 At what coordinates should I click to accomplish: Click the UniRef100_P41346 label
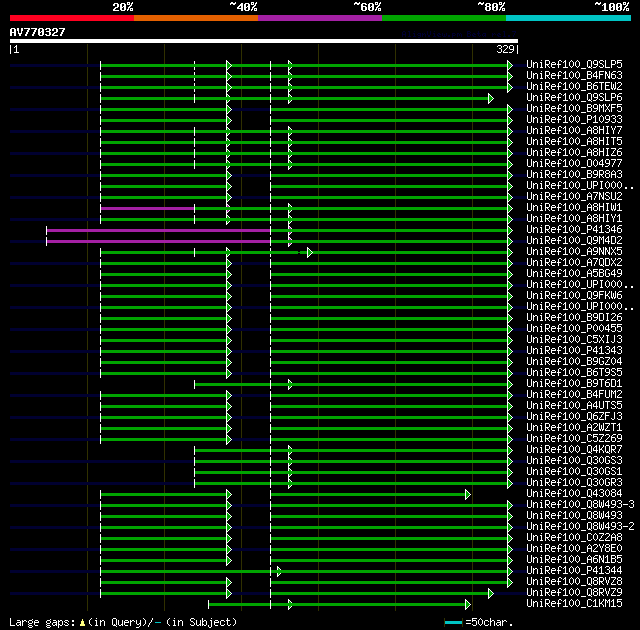[x=574, y=230]
